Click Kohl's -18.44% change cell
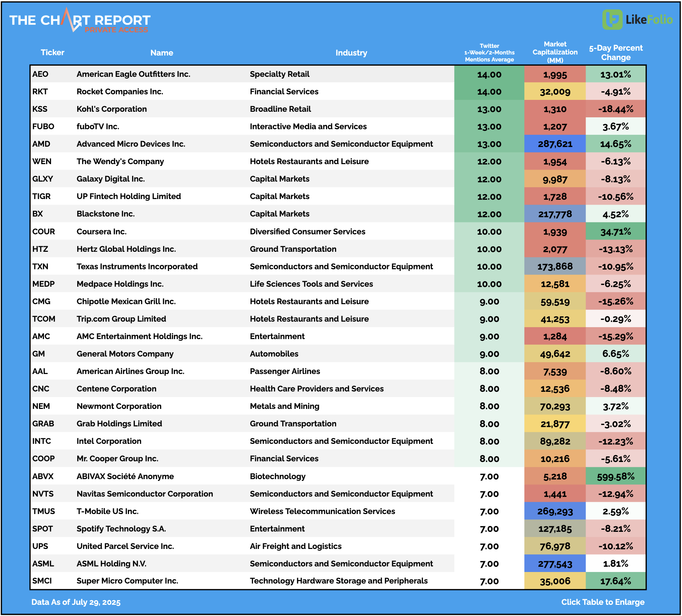This screenshot has width=682, height=616. pos(616,109)
